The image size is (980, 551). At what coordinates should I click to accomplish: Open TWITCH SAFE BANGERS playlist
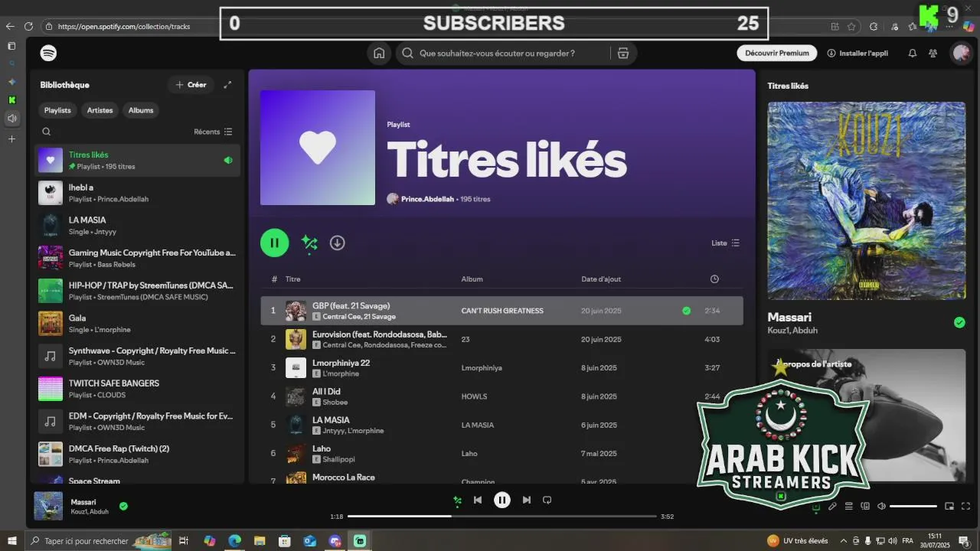click(x=137, y=389)
